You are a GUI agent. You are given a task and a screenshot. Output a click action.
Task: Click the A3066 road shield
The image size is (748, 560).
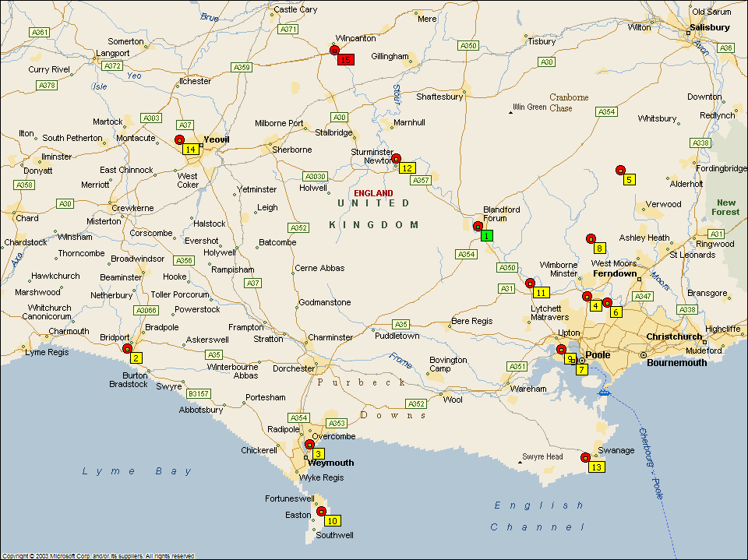pos(146,310)
